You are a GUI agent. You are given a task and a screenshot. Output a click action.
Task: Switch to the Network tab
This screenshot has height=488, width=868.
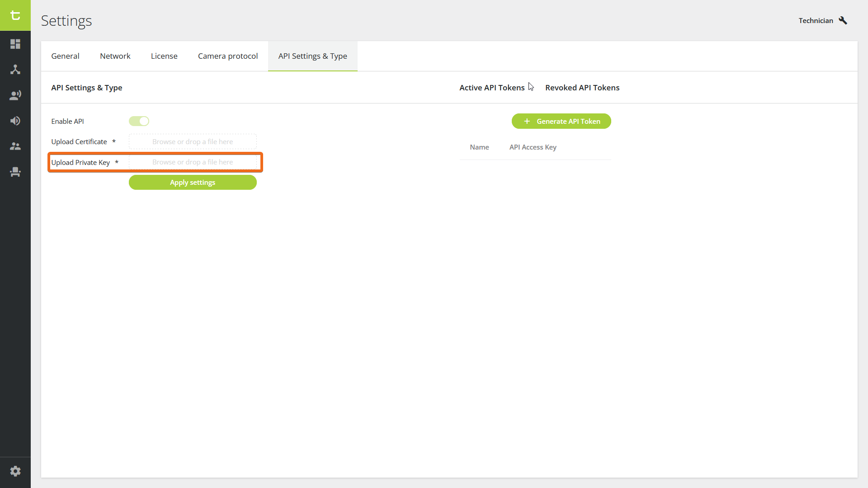(115, 56)
